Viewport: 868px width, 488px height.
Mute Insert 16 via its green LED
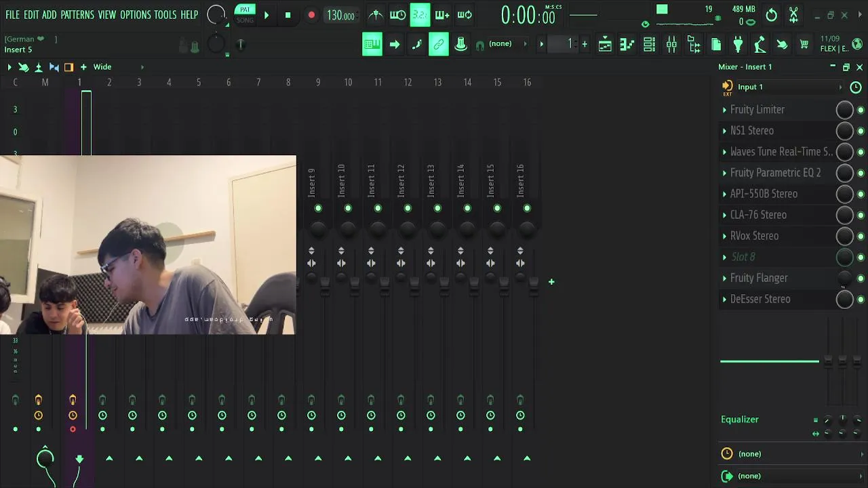click(527, 208)
